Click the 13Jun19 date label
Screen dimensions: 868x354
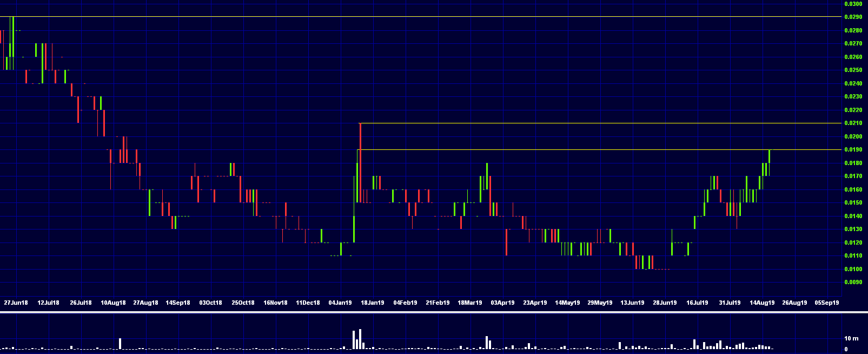(632, 303)
